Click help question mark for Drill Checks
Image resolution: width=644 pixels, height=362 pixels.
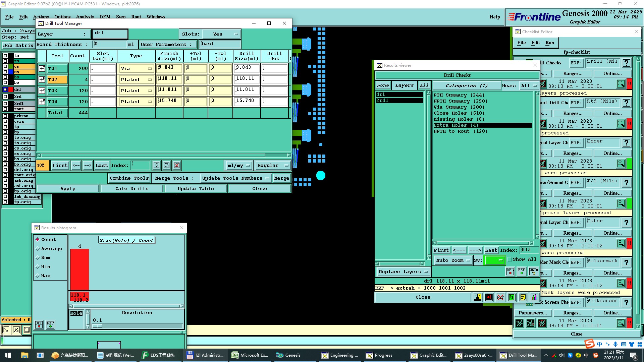(x=626, y=63)
